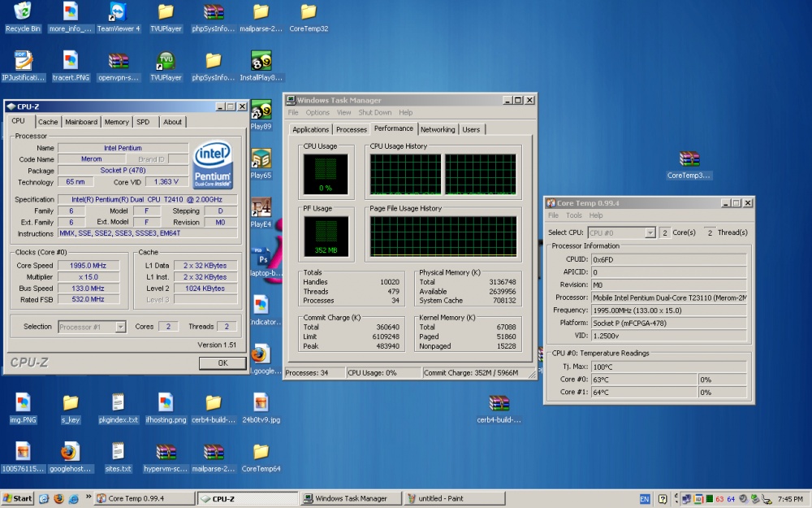Open the openvpn archive icon
This screenshot has width=812, height=508.
(119, 62)
